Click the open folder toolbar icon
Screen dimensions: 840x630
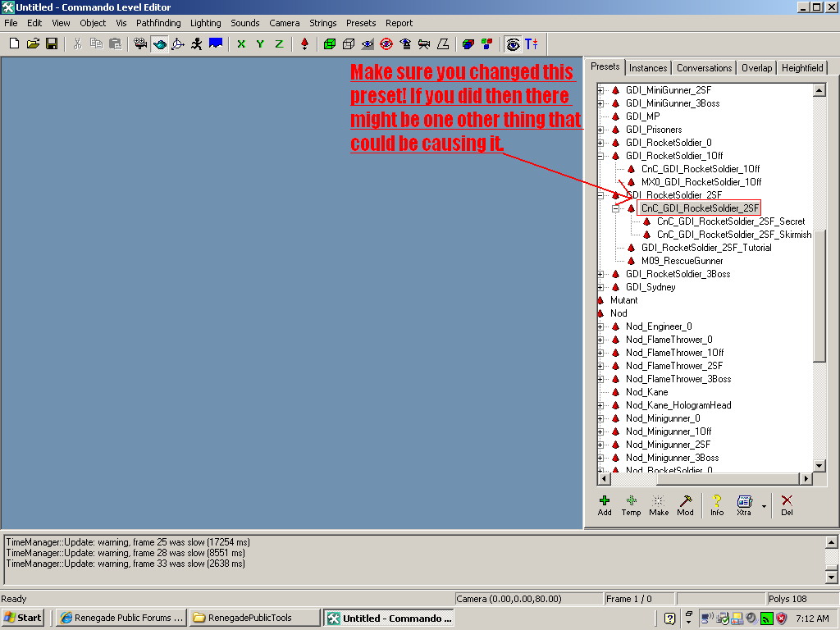[x=33, y=43]
